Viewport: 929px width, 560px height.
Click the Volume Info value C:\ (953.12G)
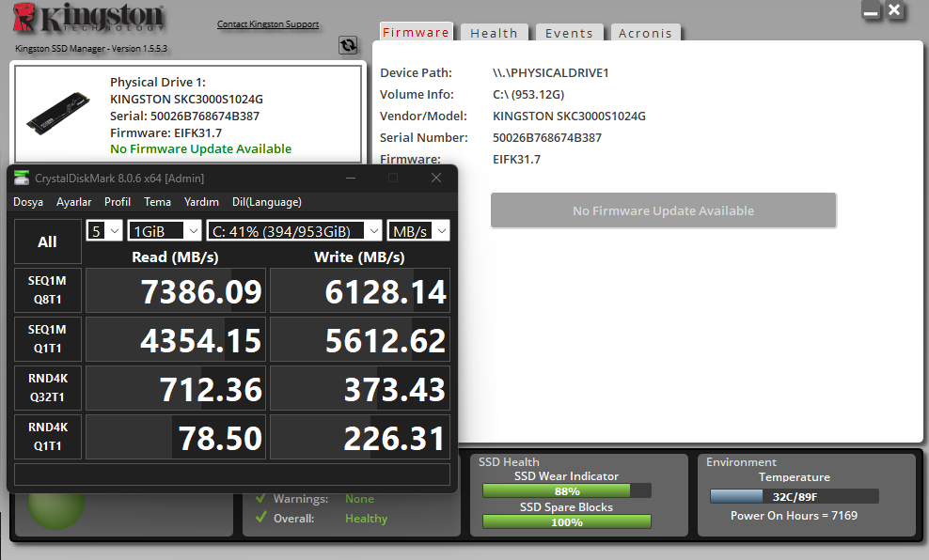(528, 94)
